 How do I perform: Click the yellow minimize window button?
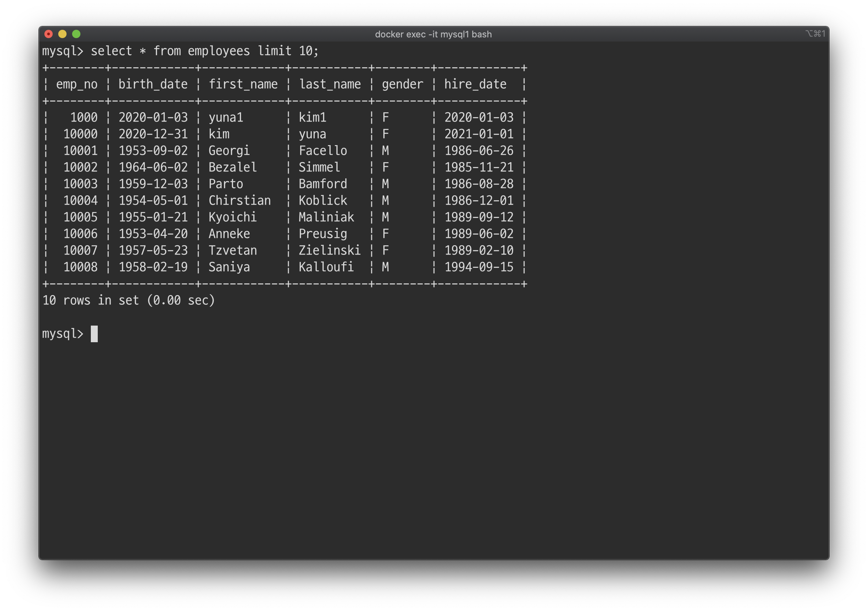tap(62, 34)
